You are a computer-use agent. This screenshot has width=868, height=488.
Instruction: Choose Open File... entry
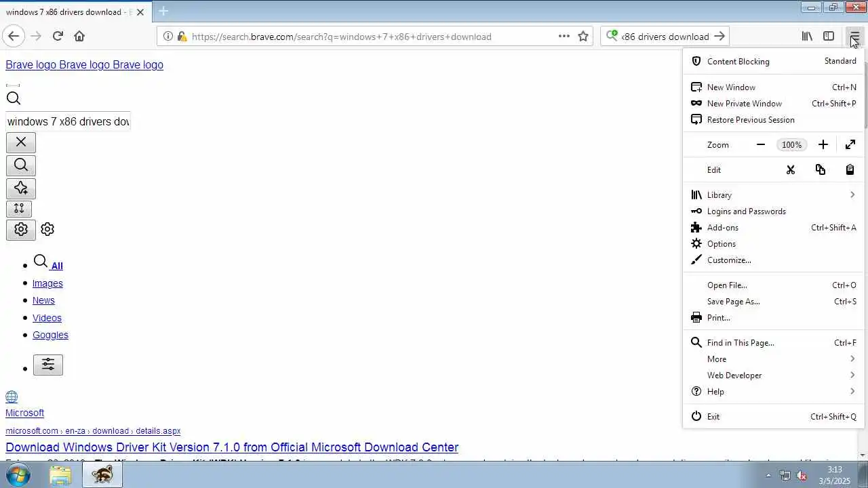(773, 285)
